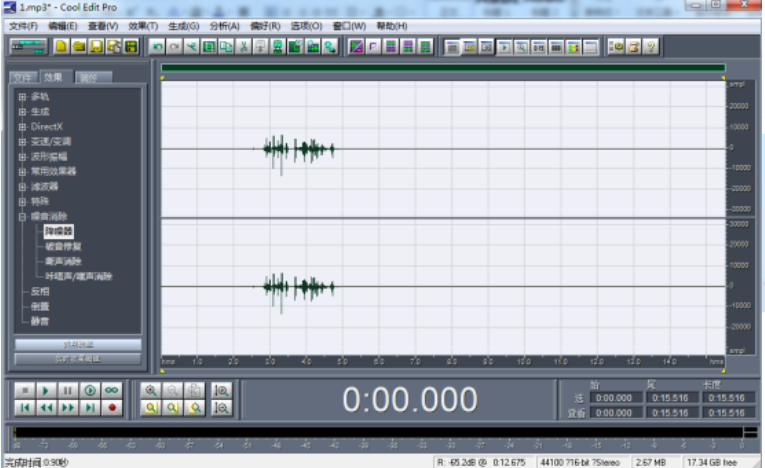Expand the 多轨 tree node
765x468 pixels.
pyautogui.click(x=22, y=97)
